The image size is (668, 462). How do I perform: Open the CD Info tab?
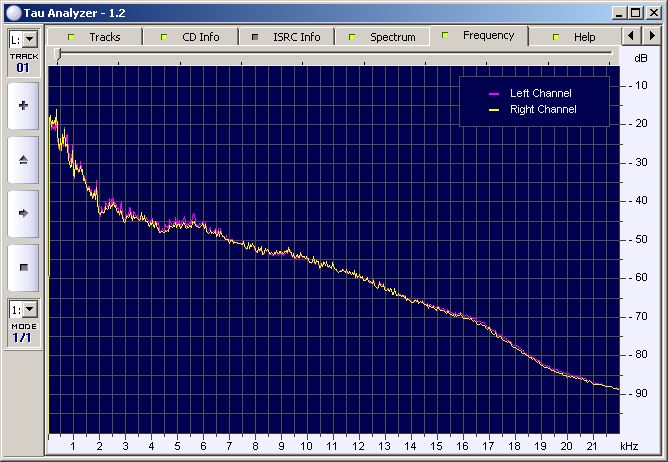tap(191, 37)
